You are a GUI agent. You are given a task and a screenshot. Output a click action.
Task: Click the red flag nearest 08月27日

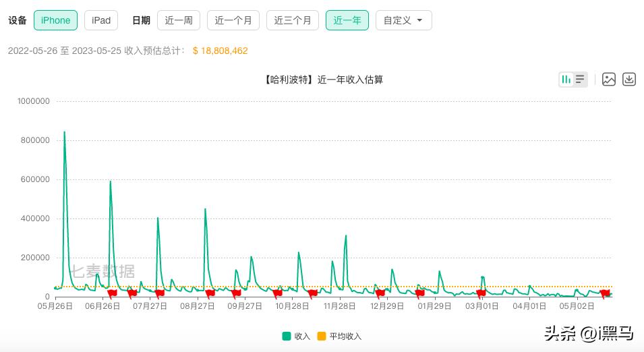pyautogui.click(x=210, y=294)
